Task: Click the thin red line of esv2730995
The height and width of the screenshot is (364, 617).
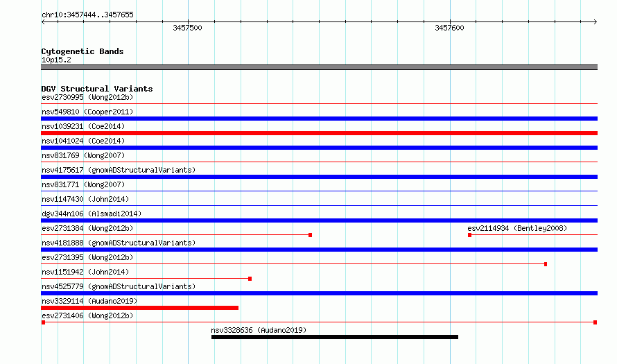Action: click(x=319, y=104)
